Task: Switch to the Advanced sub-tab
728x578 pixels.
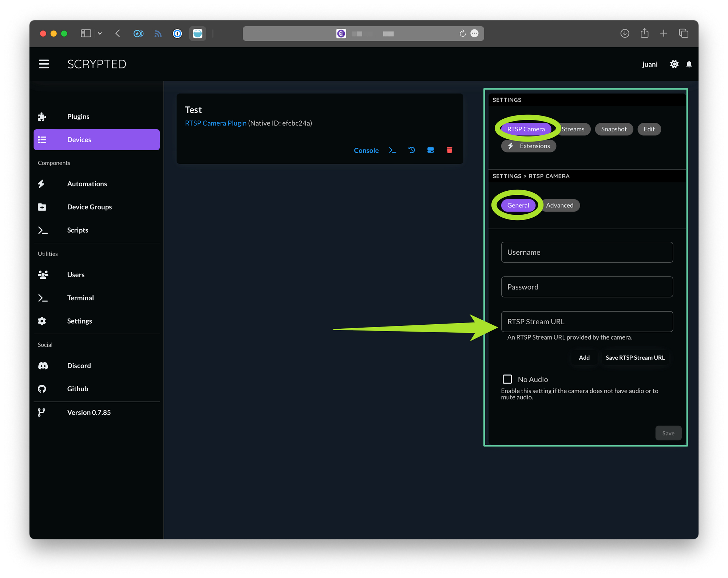Action: [559, 205]
